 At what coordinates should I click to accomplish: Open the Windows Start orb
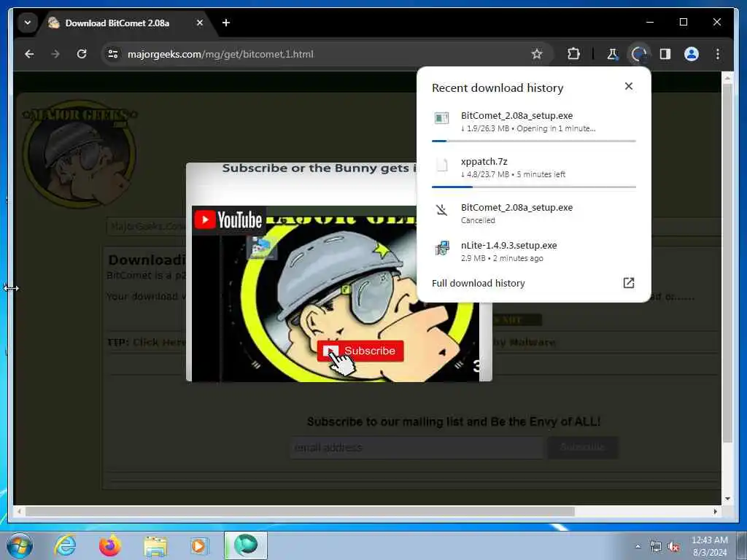tap(20, 545)
